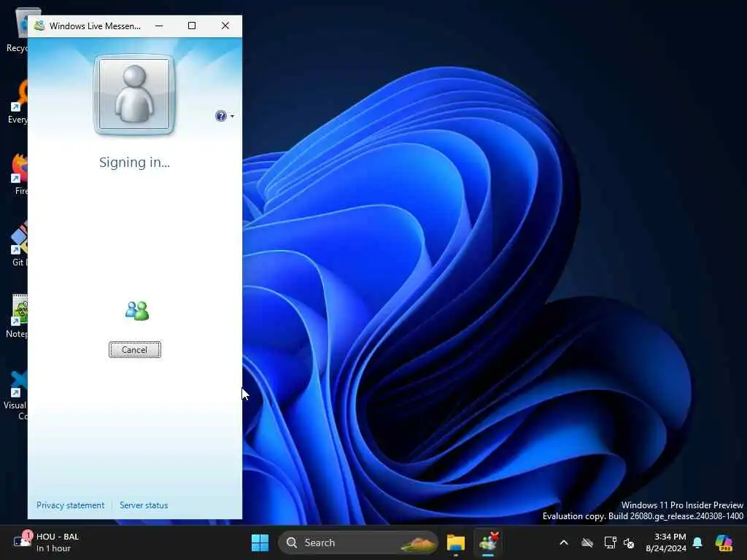Select the Firefox desktop shortcut
This screenshot has height=560, width=747.
pos(18,174)
